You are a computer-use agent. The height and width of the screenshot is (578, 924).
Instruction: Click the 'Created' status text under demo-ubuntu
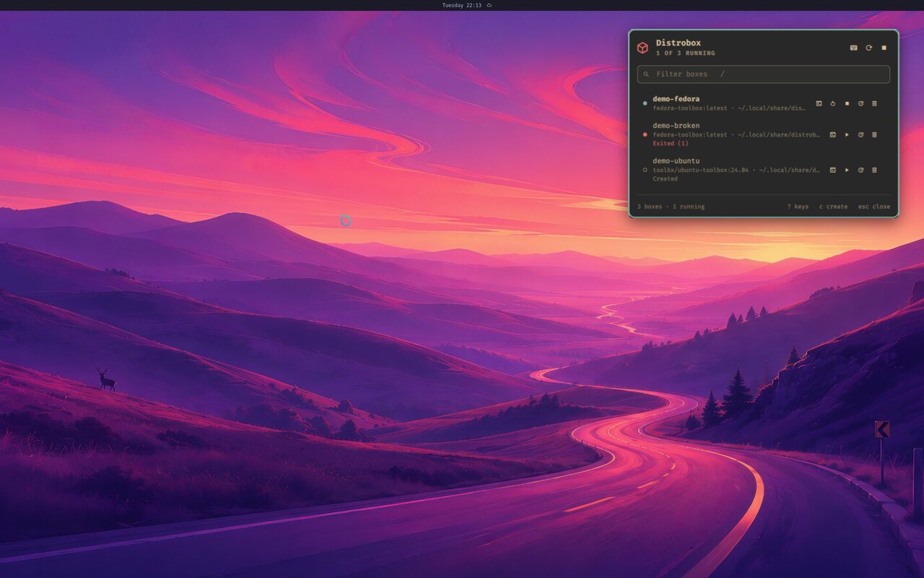coord(665,179)
